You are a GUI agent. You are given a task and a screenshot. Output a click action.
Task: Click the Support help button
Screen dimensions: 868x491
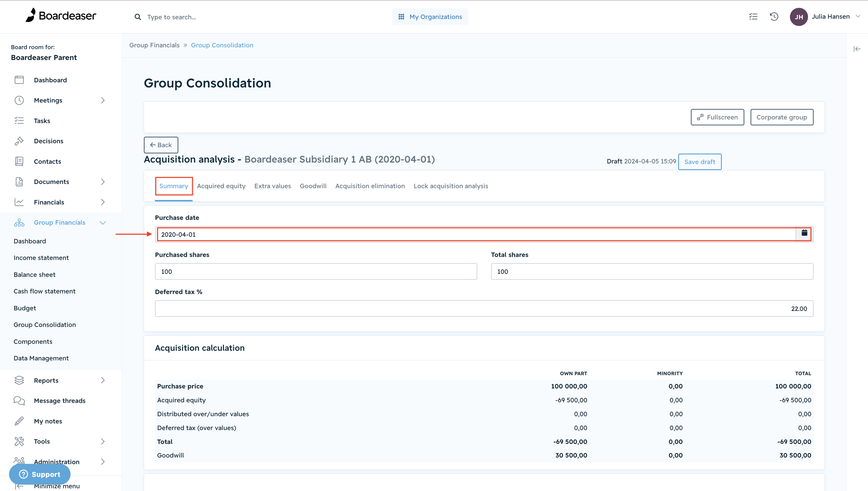coord(40,474)
